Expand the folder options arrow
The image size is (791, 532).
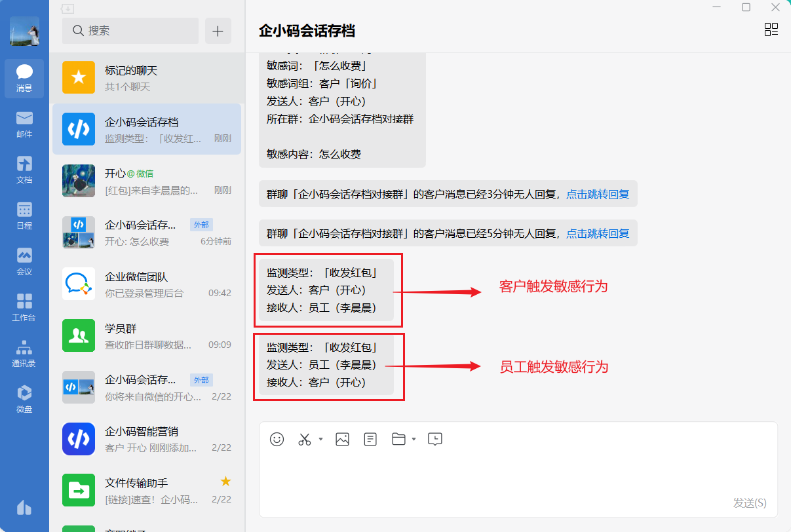tap(414, 439)
